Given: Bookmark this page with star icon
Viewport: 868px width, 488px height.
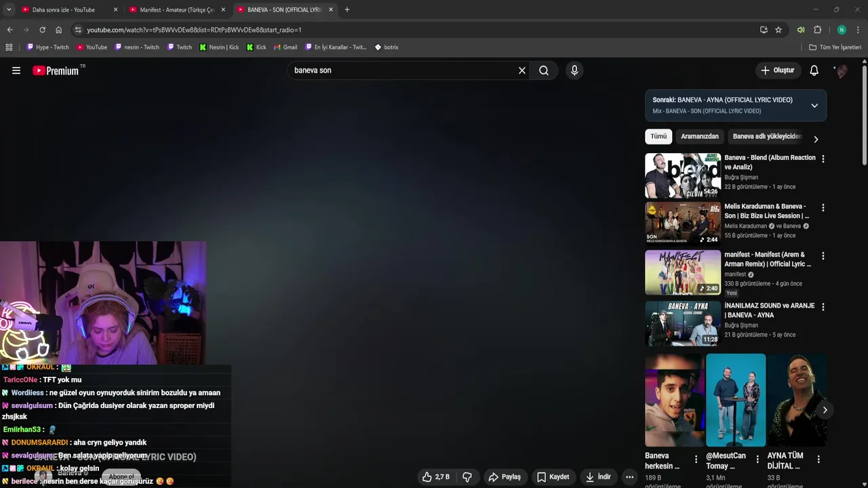Looking at the screenshot, I should tap(778, 30).
